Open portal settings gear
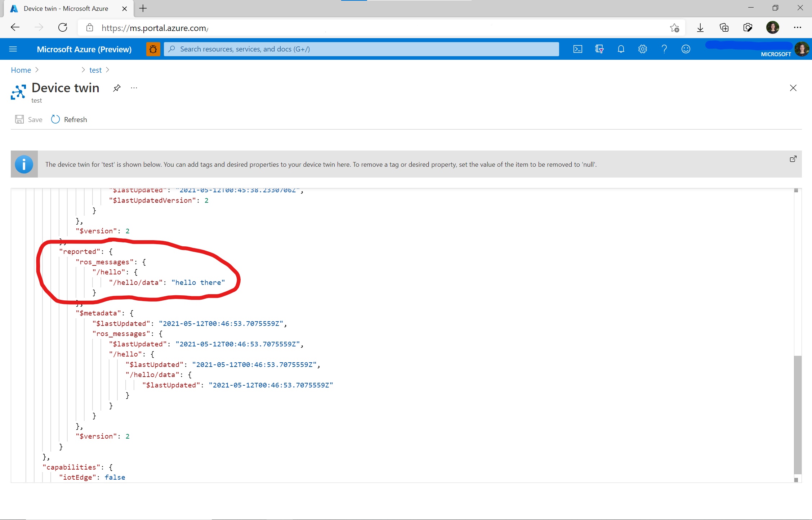812x520 pixels. pyautogui.click(x=642, y=49)
